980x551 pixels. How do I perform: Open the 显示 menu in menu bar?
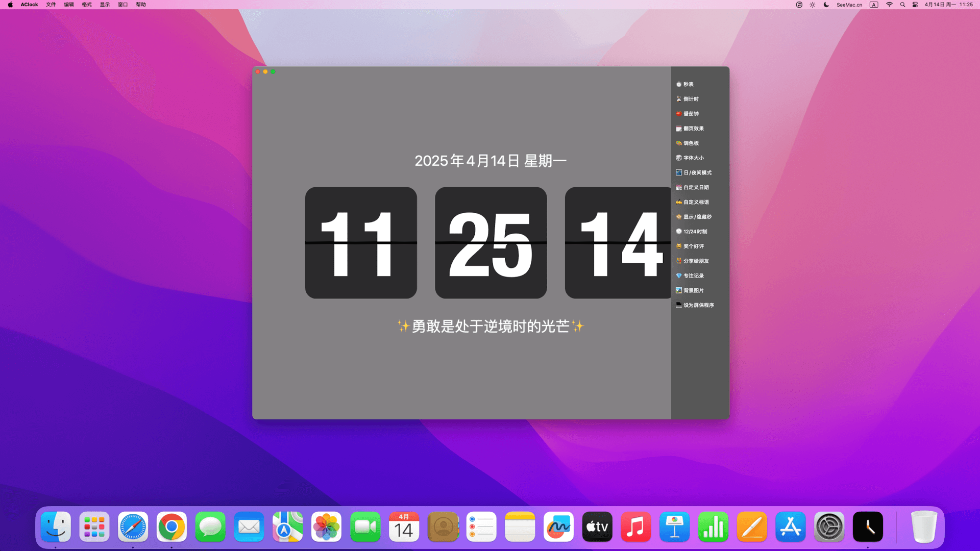click(105, 5)
